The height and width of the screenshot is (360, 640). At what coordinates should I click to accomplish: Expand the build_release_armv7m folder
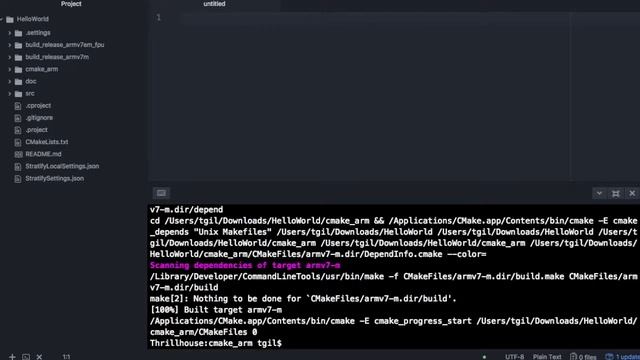(x=9, y=57)
